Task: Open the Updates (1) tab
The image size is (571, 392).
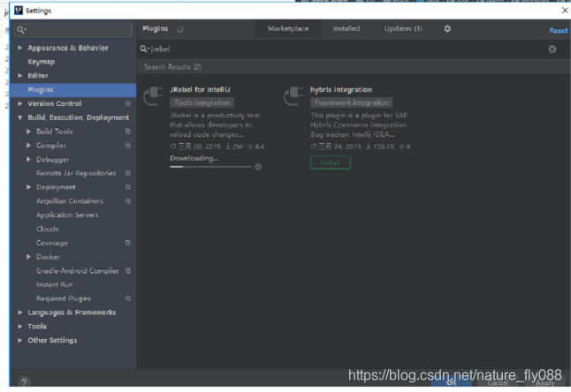Action: coord(403,29)
